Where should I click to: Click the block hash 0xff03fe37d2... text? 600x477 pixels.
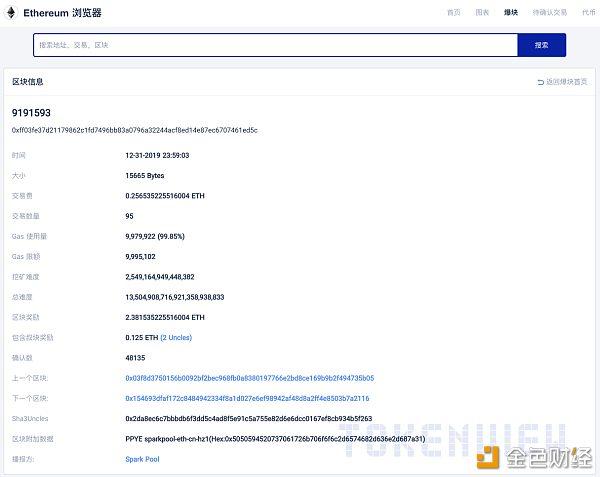[135, 130]
